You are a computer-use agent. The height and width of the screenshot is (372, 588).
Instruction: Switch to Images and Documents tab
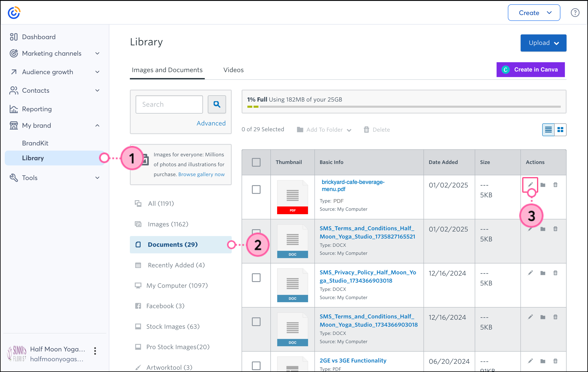coord(167,70)
